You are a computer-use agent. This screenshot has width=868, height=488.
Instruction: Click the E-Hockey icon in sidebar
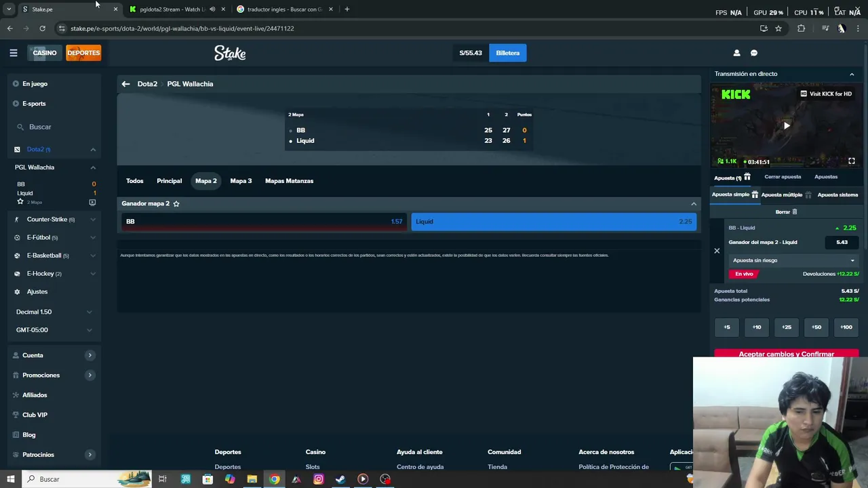[17, 274]
